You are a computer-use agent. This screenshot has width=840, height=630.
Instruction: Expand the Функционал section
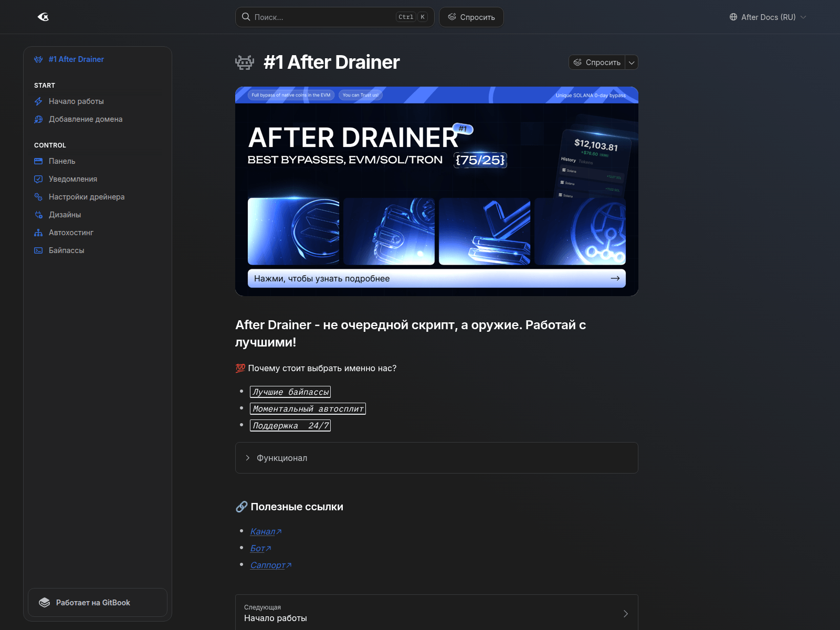(437, 458)
